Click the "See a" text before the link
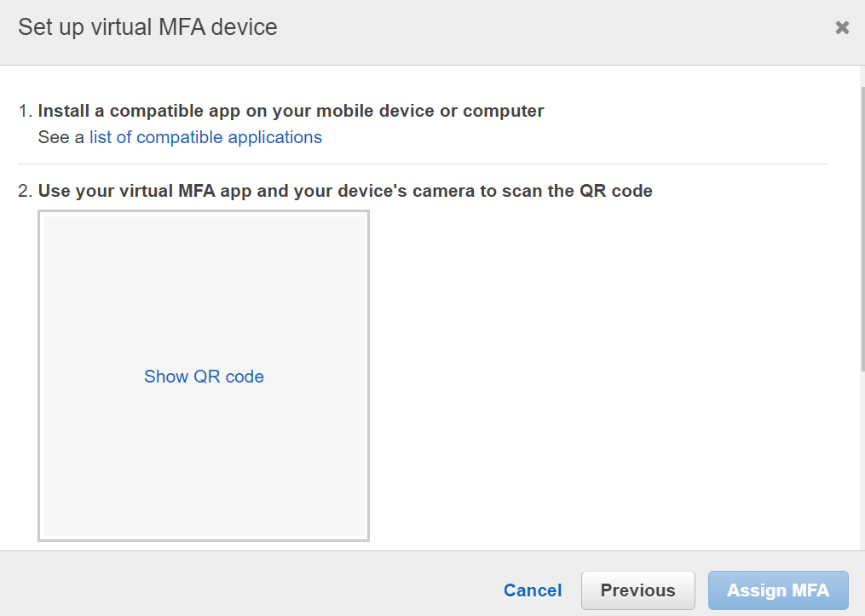 pyautogui.click(x=61, y=137)
